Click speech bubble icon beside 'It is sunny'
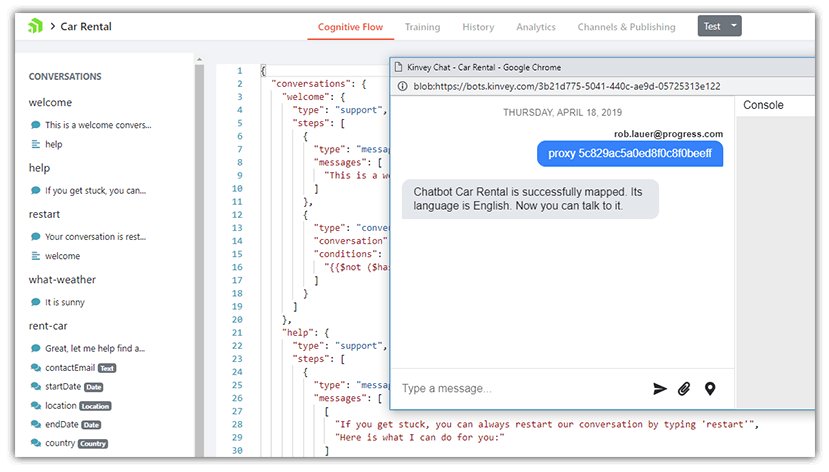This screenshot has height=472, width=829. pos(36,302)
